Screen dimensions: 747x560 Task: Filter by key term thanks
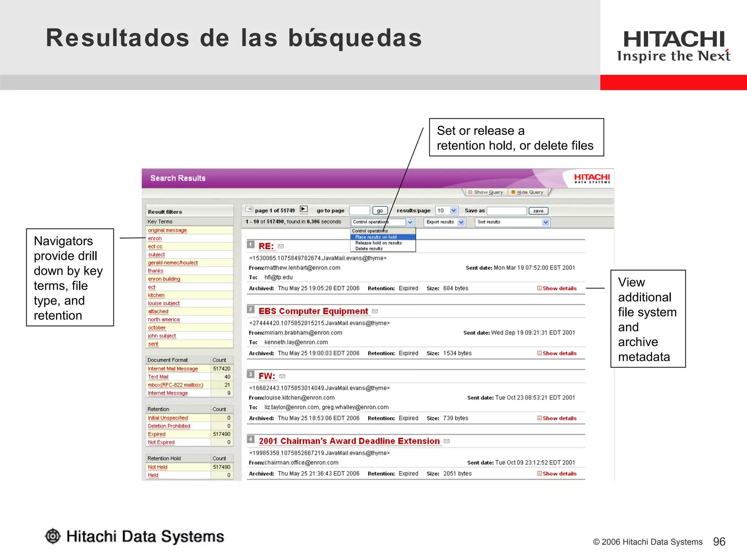(156, 271)
